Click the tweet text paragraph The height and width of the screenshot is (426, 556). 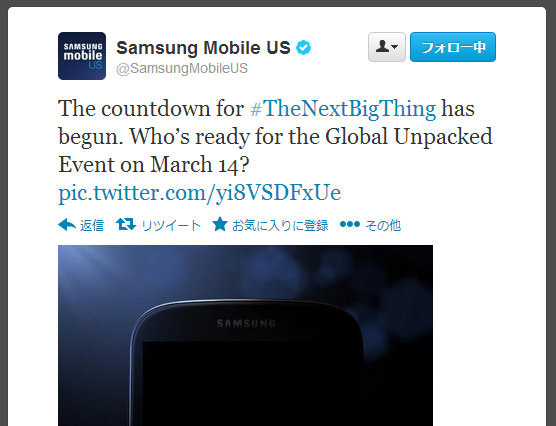(x=275, y=151)
